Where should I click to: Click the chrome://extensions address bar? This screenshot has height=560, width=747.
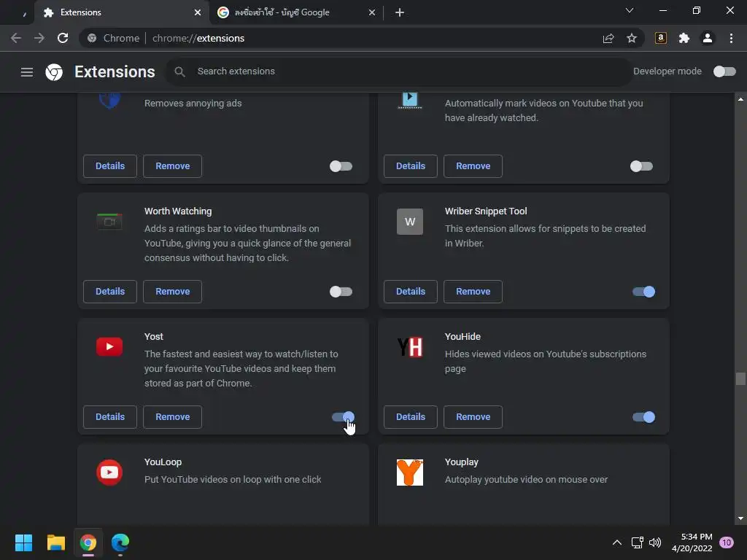pyautogui.click(x=361, y=38)
